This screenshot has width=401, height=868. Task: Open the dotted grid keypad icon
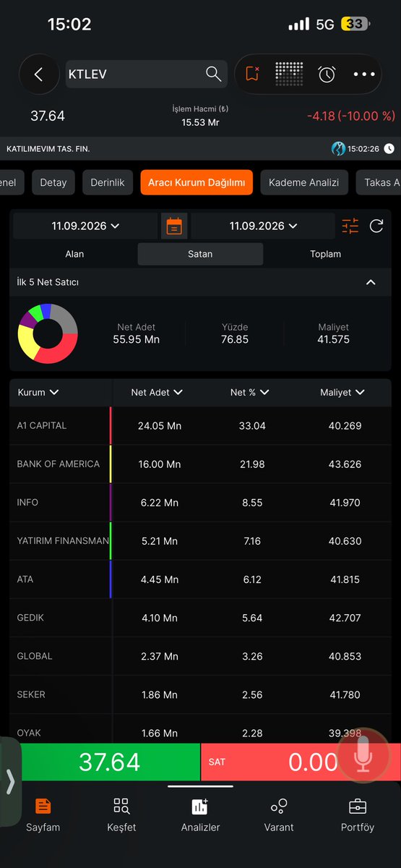289,74
